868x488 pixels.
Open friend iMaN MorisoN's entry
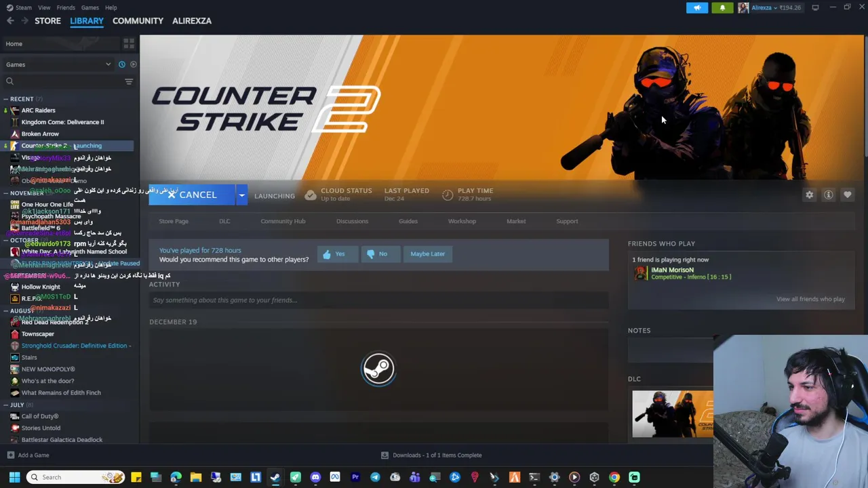click(682, 273)
